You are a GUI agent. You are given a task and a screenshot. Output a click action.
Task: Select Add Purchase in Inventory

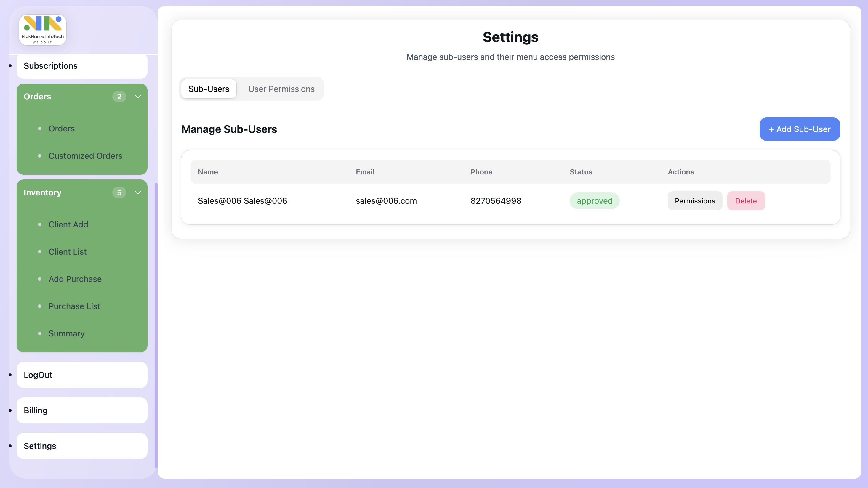coord(75,279)
